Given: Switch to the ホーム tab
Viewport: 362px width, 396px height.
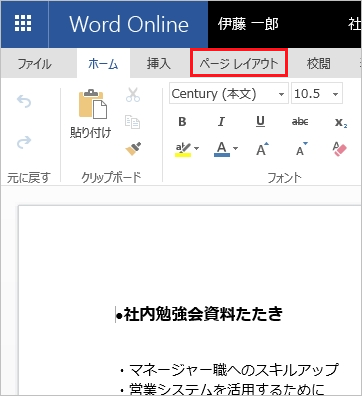Looking at the screenshot, I should pyautogui.click(x=103, y=64).
